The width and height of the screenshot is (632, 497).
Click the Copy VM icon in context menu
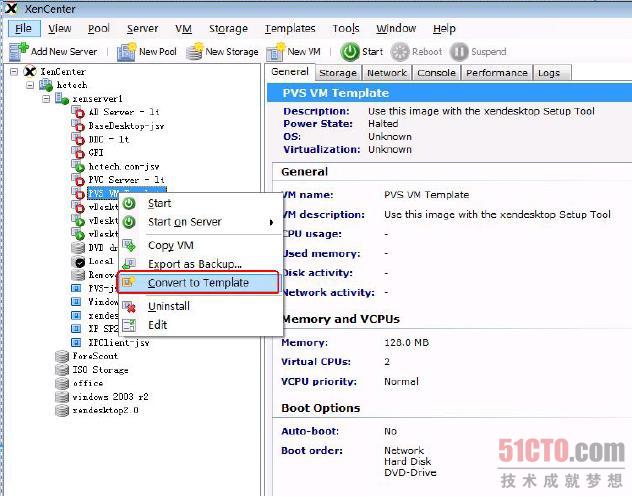pyautogui.click(x=129, y=245)
